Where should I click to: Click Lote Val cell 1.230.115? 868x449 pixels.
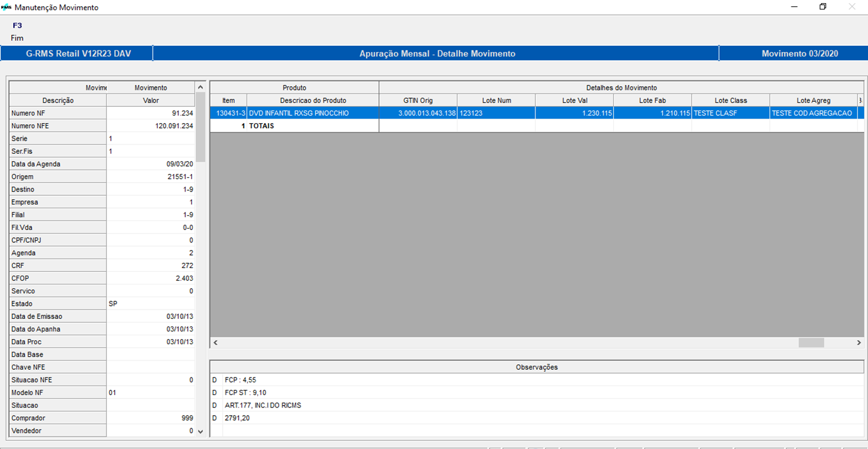click(574, 113)
